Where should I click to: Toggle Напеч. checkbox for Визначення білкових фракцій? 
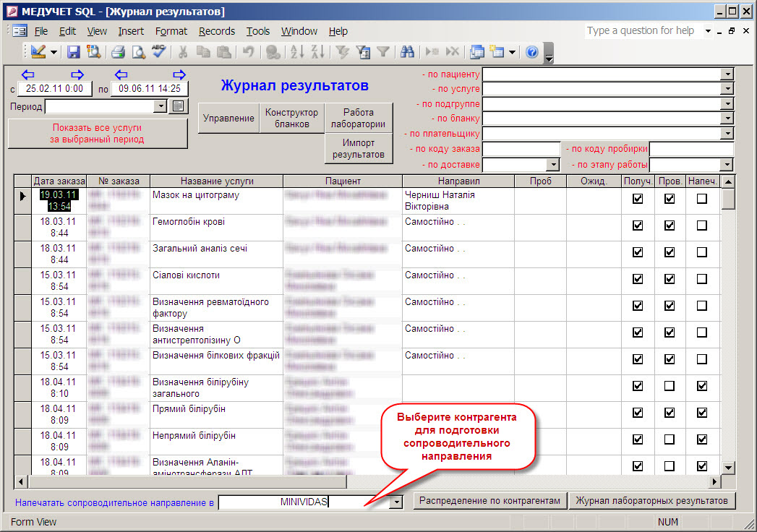pyautogui.click(x=702, y=359)
